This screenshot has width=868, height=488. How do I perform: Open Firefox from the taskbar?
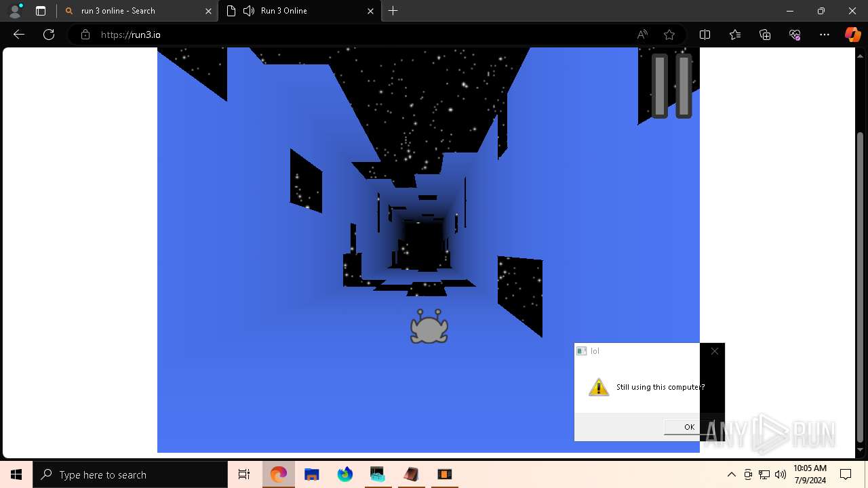pos(345,474)
